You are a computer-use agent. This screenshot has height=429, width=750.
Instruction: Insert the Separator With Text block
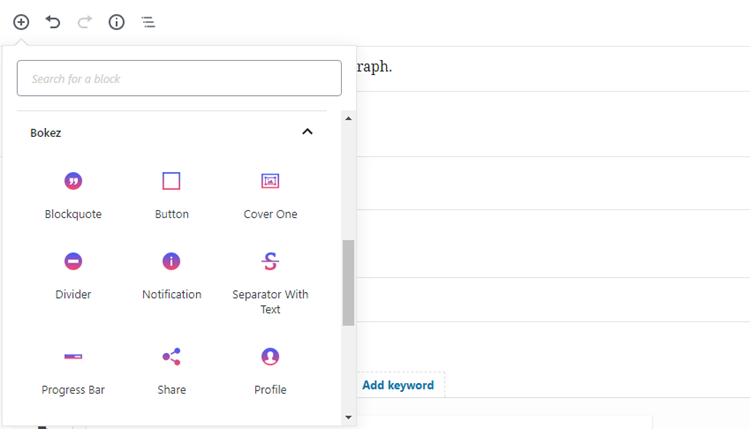pyautogui.click(x=270, y=284)
